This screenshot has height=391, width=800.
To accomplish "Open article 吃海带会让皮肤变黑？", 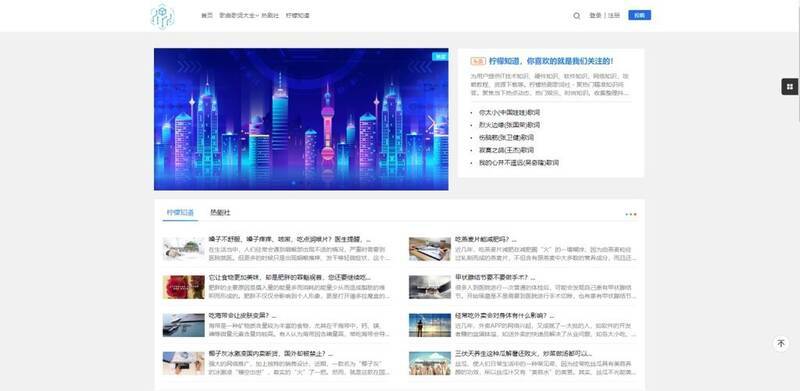I will pyautogui.click(x=242, y=316).
